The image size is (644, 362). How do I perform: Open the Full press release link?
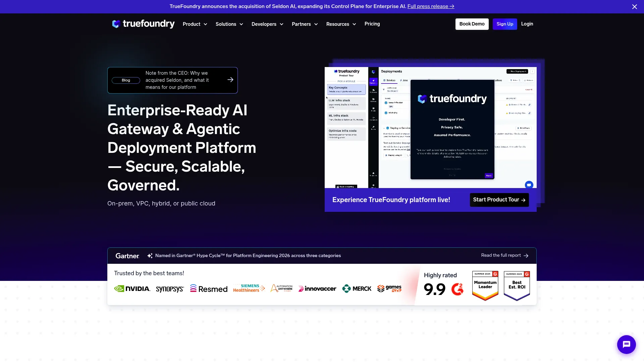click(431, 6)
